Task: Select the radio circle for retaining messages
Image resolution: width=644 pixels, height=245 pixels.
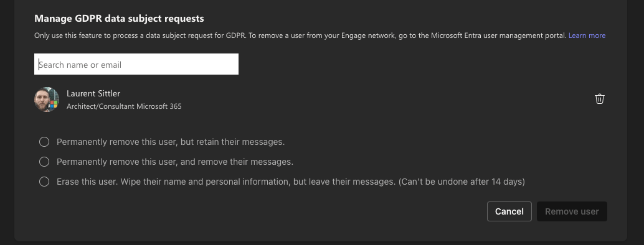Action: 44,142
